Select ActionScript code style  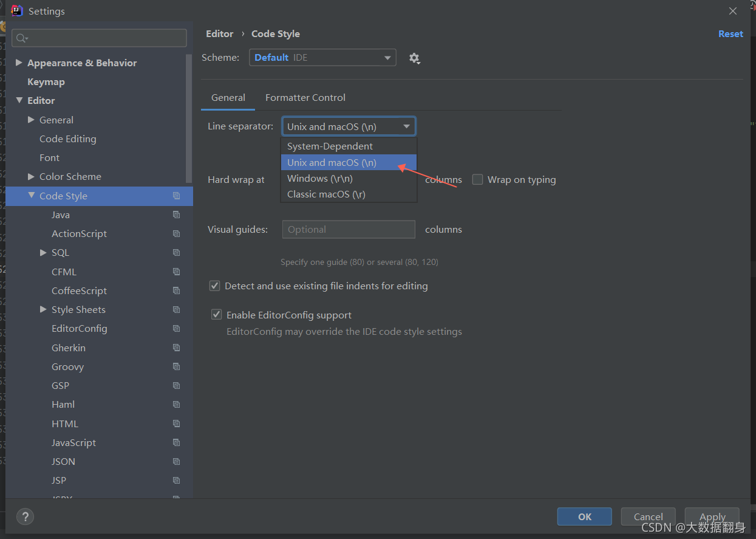click(79, 233)
